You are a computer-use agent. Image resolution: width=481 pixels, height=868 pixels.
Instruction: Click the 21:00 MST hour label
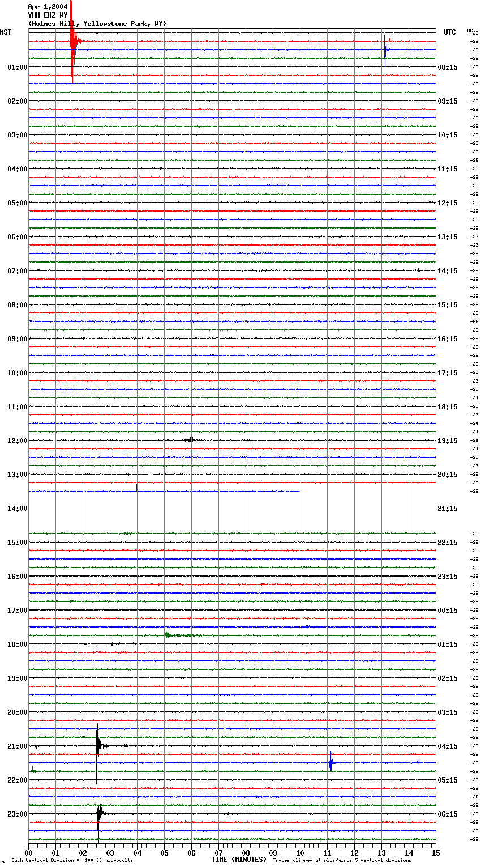pos(18,746)
